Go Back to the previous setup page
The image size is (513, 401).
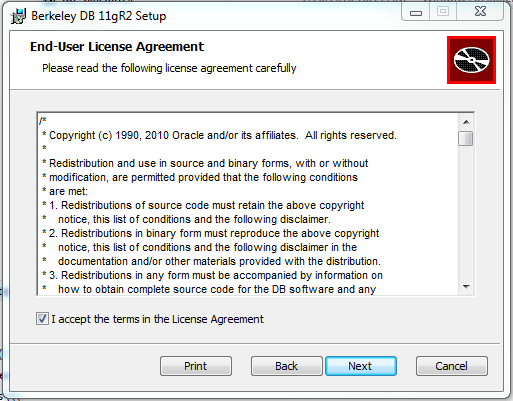(x=286, y=366)
